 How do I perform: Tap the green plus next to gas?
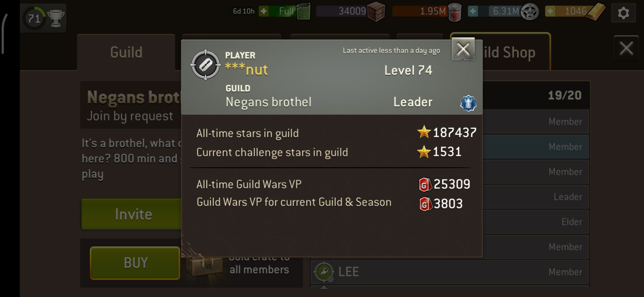coord(264,11)
